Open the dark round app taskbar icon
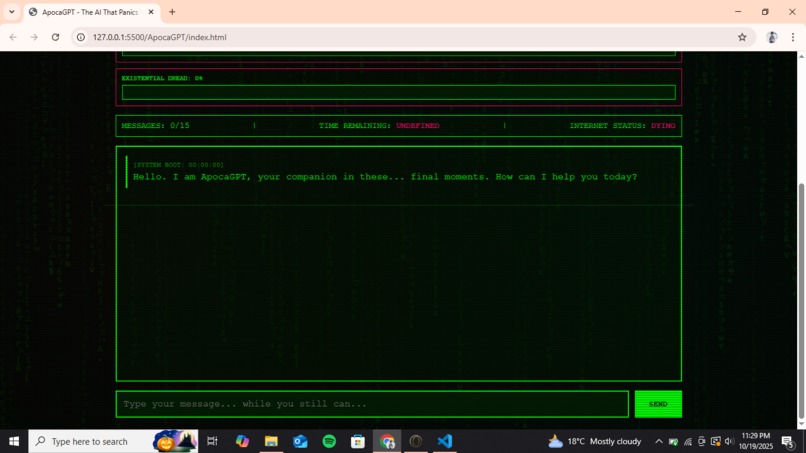Viewport: 806px width, 453px height. click(416, 441)
